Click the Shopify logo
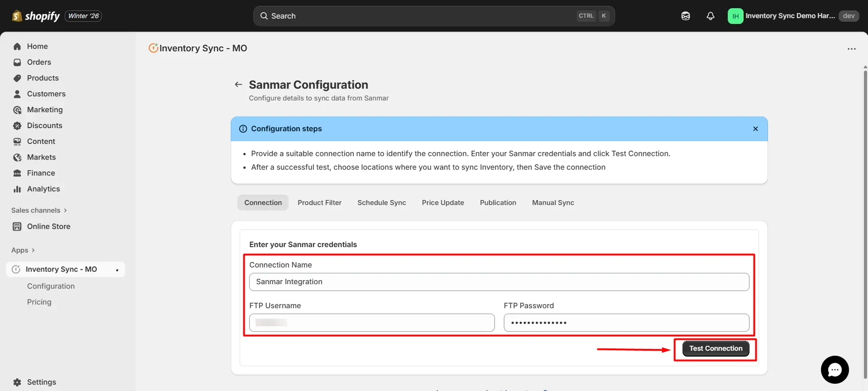 [36, 16]
